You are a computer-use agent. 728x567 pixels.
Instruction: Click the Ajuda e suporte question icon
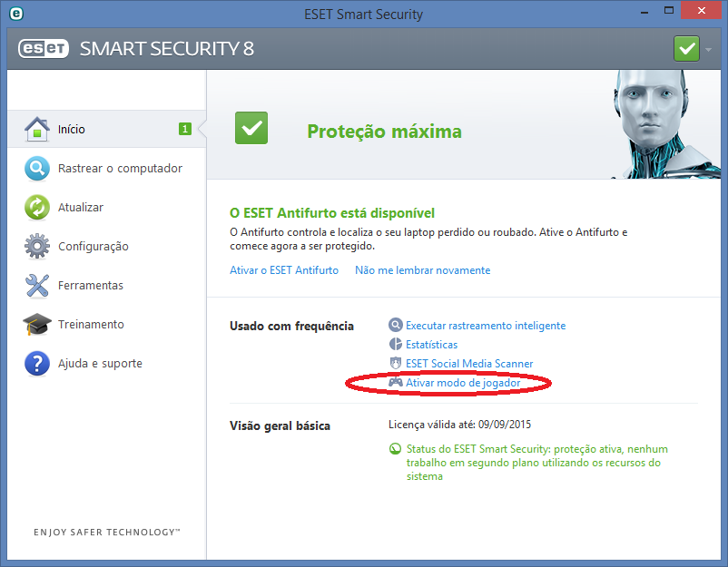point(36,363)
